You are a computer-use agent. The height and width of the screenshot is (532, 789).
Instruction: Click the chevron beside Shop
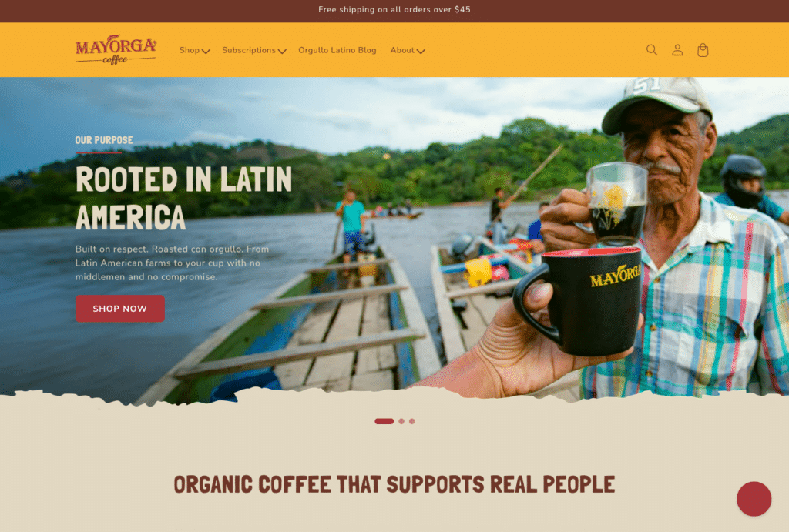[205, 51]
